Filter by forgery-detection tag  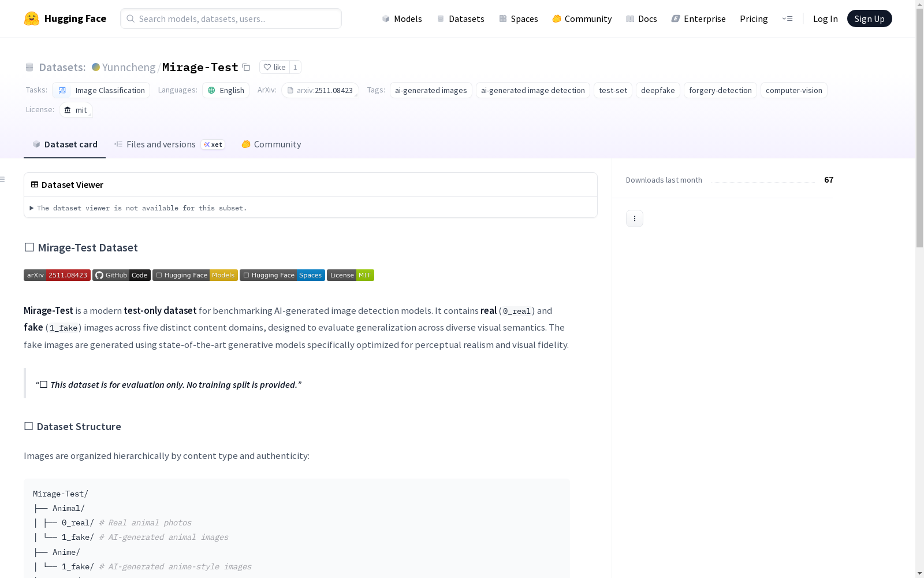tap(720, 90)
